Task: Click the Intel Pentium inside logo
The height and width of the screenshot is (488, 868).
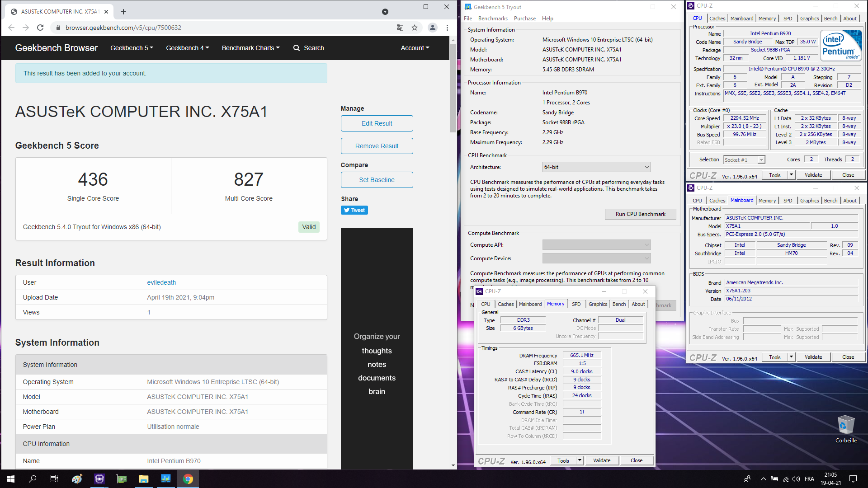Action: pos(841,46)
